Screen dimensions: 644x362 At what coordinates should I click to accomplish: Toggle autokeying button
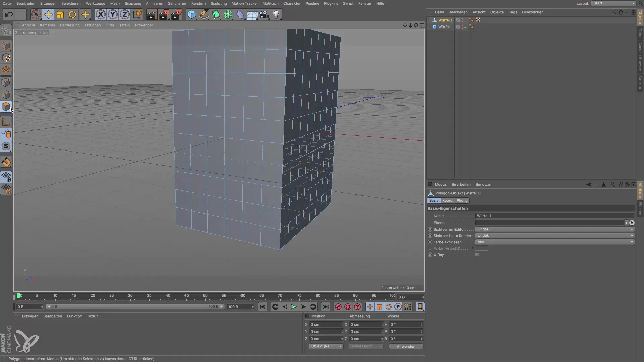click(x=348, y=307)
